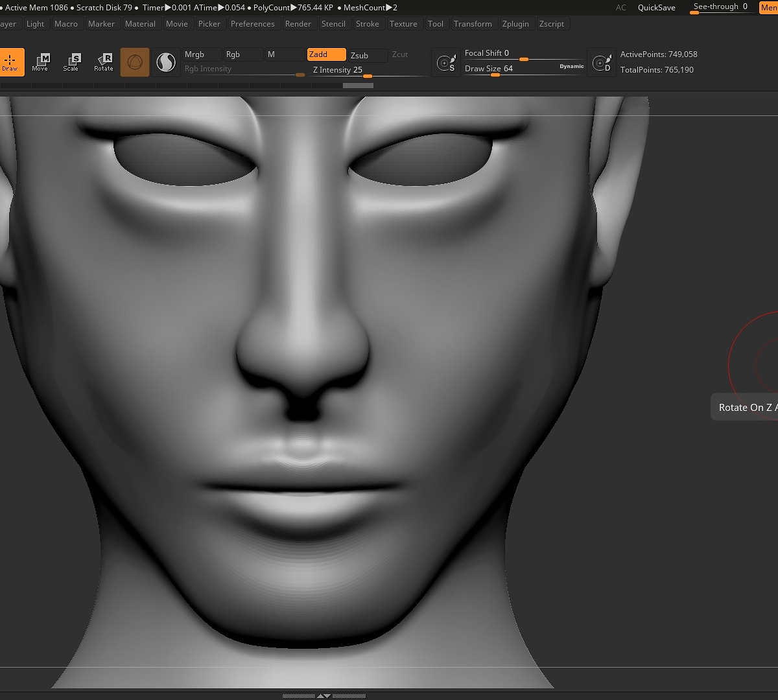
Task: Activate the Scale tool
Action: tap(71, 62)
